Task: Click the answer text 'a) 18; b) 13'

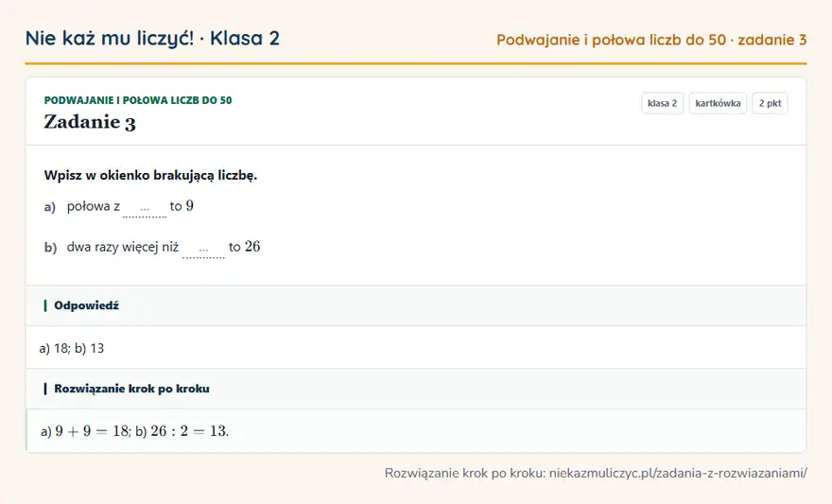Action: click(72, 349)
